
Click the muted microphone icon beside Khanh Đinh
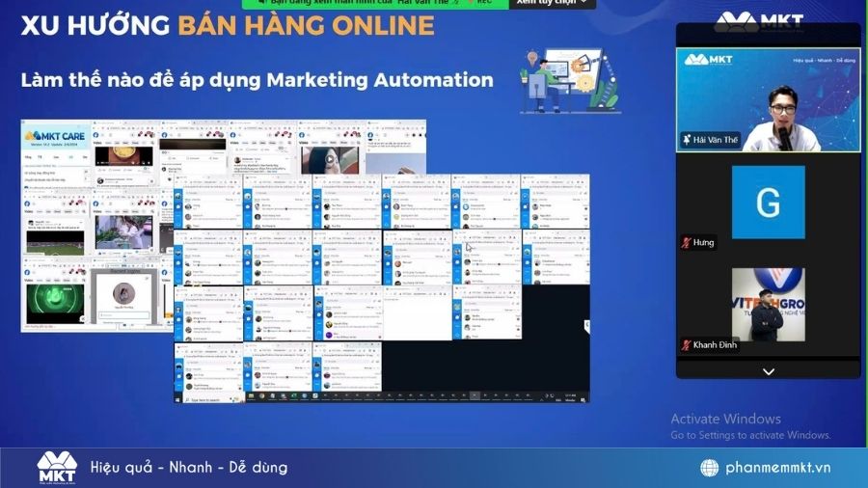(687, 344)
